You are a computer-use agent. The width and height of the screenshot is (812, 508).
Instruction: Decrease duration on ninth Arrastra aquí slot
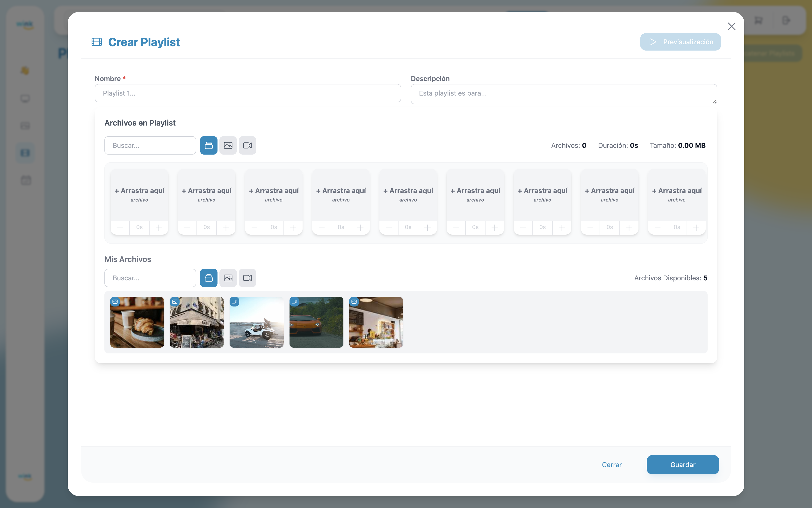pos(657,228)
